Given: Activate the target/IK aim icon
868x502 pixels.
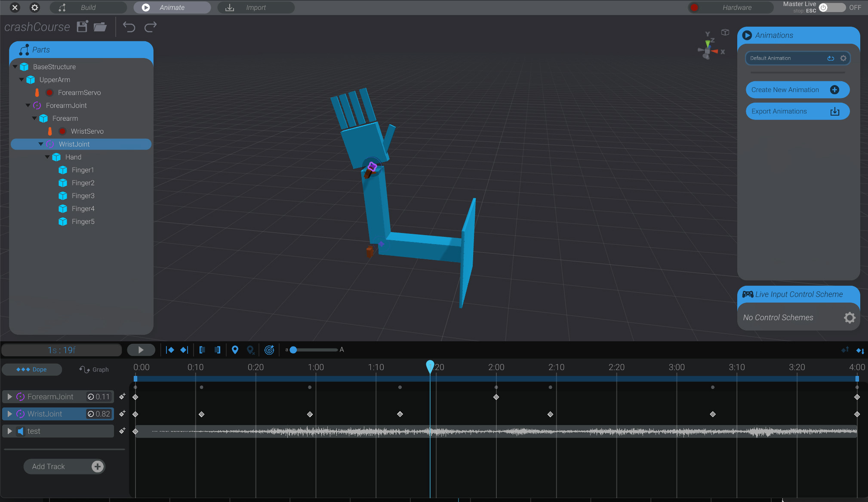Looking at the screenshot, I should 269,350.
